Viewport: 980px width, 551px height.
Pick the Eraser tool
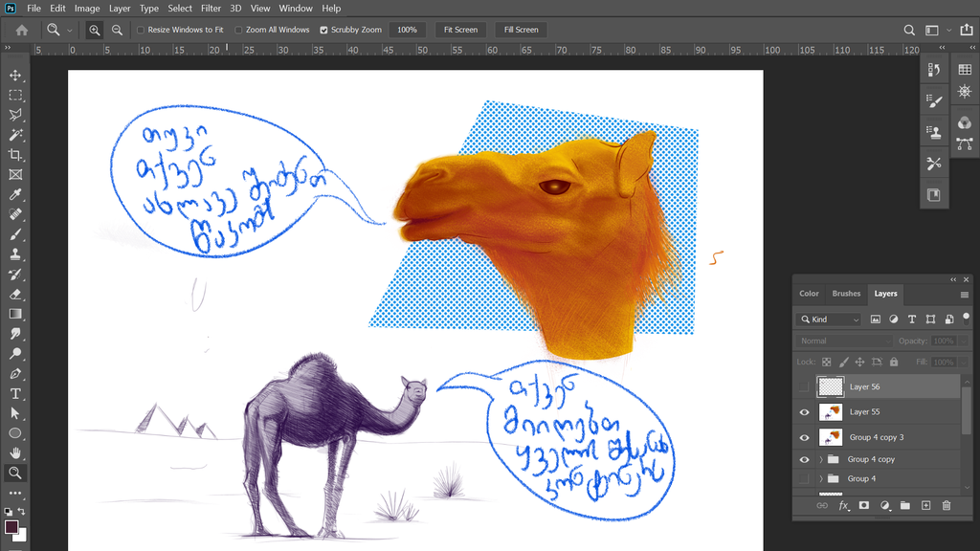(15, 294)
